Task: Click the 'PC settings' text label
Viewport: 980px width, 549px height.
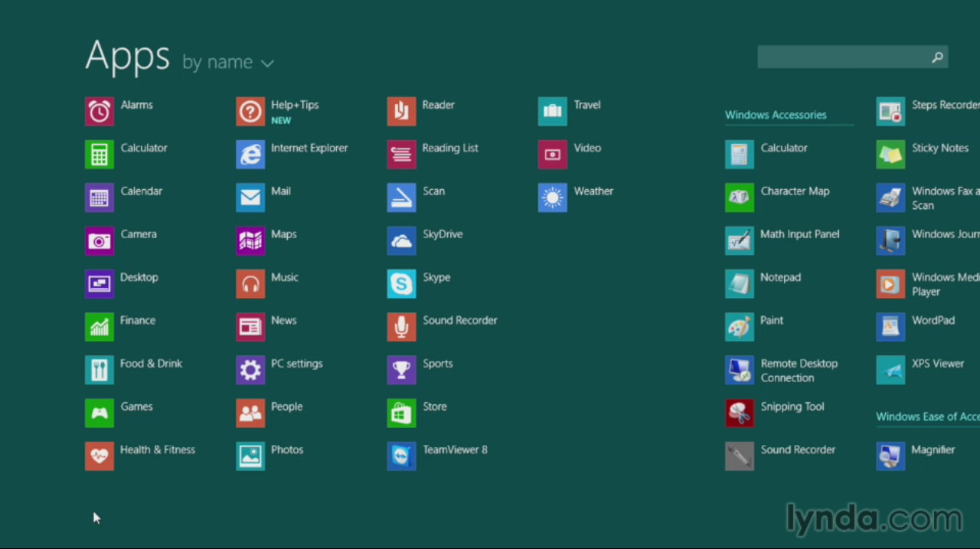Action: tap(297, 364)
